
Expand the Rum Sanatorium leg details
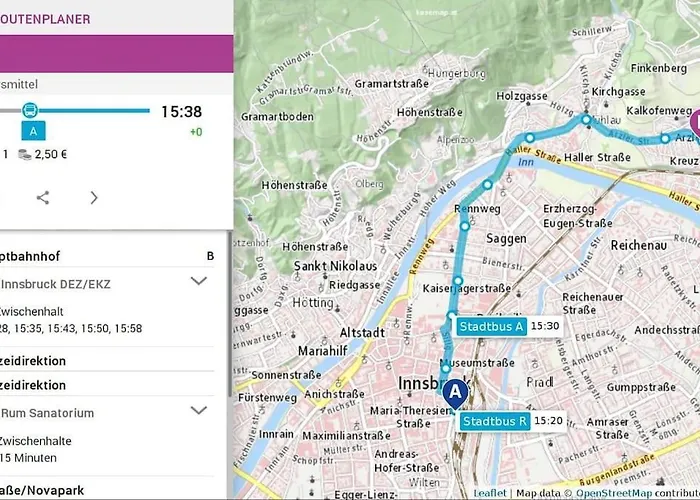click(x=198, y=411)
